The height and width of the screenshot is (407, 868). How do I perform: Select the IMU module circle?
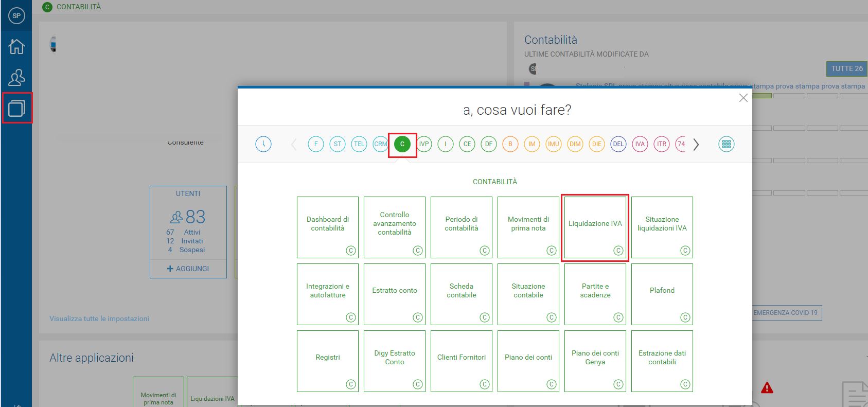554,144
